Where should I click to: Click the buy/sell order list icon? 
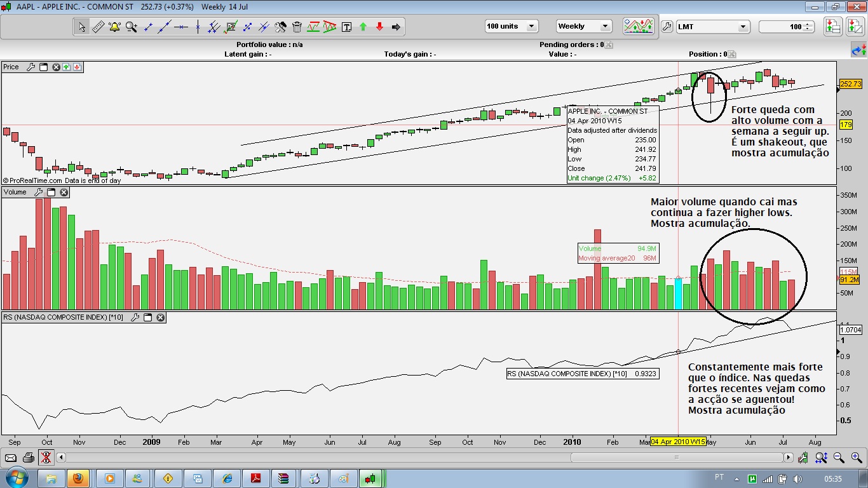(x=833, y=26)
